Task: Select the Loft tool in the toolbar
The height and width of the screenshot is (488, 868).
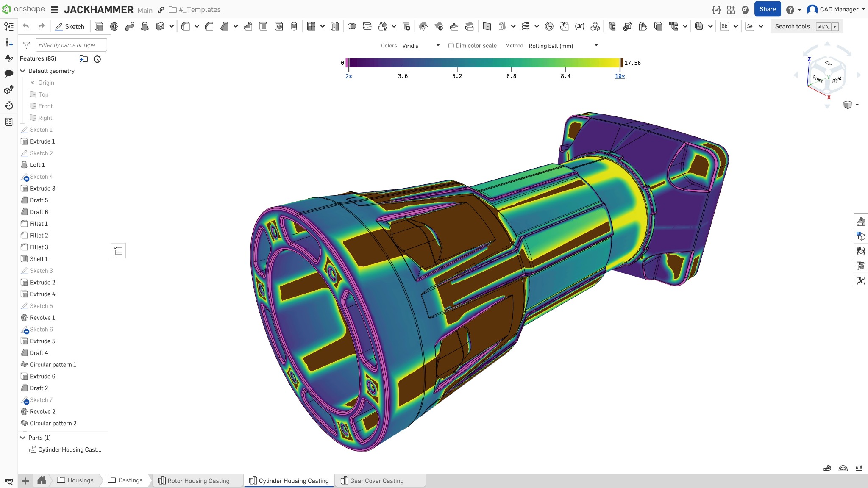Action: point(145,26)
